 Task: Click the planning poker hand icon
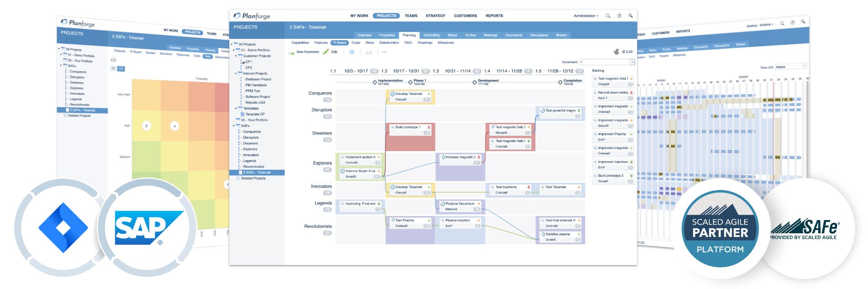[616, 52]
